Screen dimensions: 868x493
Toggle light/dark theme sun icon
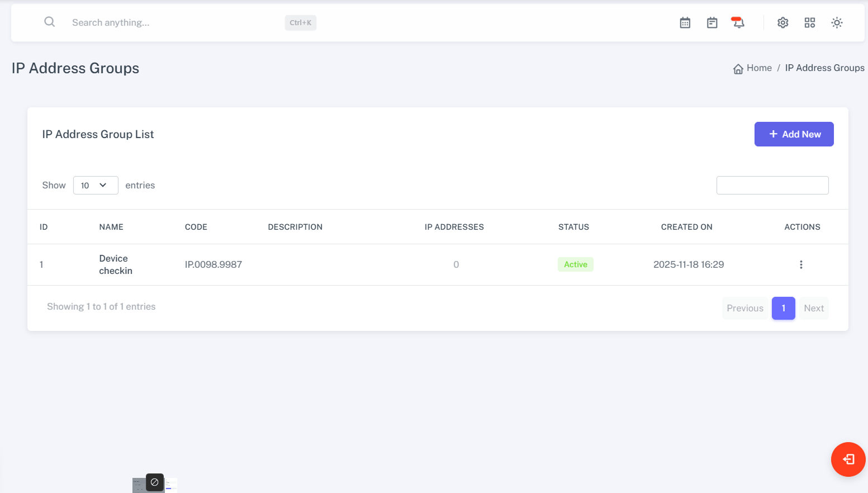click(836, 23)
